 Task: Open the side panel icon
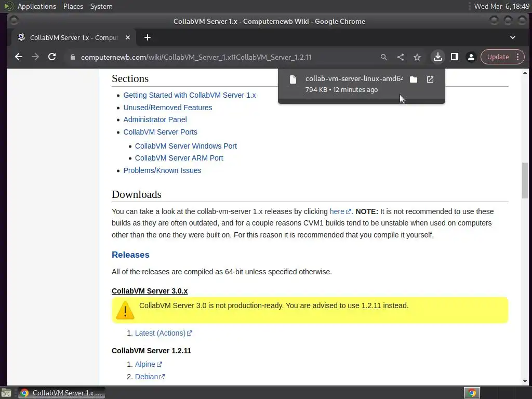454,57
